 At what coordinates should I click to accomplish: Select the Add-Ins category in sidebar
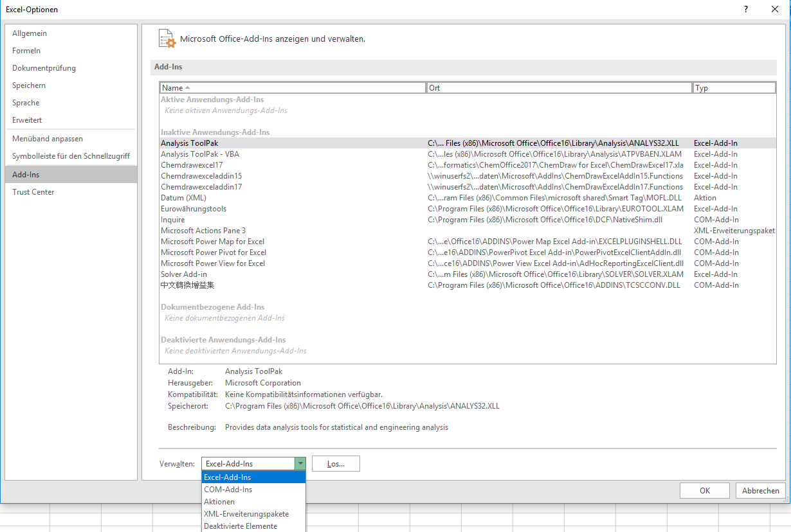71,175
